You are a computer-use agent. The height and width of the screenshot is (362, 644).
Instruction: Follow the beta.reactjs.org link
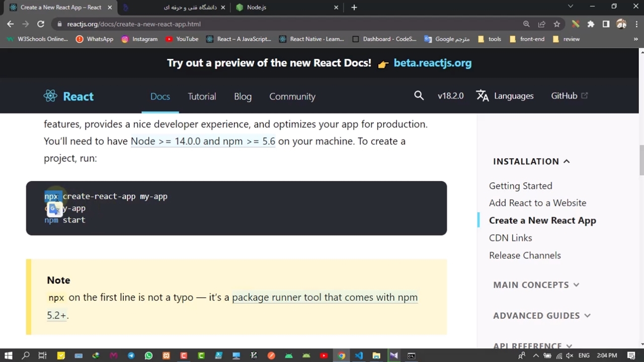(x=432, y=63)
